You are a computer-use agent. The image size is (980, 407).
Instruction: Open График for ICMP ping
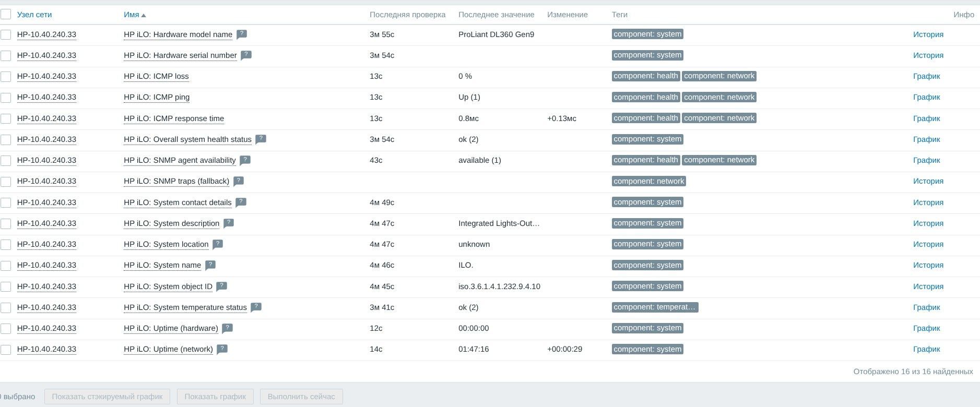[x=927, y=97]
